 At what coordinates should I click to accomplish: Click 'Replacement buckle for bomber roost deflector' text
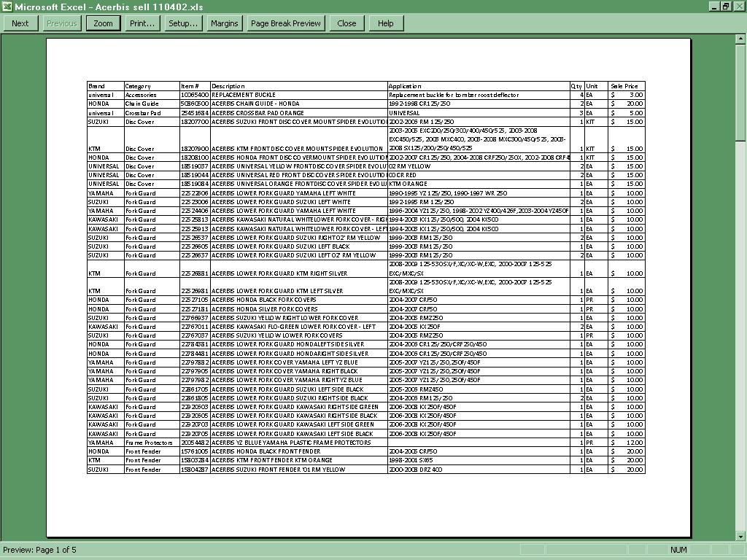(454, 95)
